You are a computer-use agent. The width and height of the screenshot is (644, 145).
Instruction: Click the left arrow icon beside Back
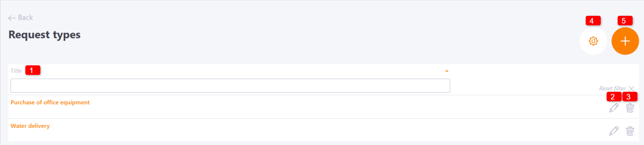tap(12, 18)
